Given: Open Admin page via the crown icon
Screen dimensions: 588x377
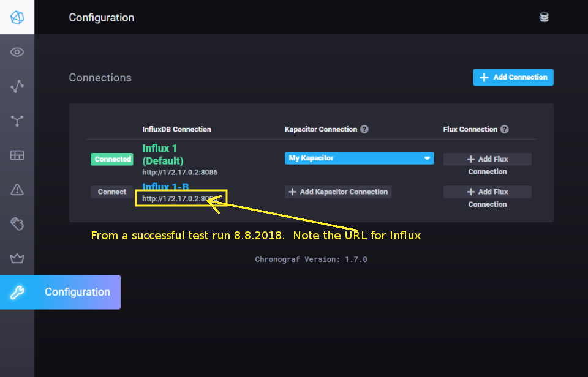Looking at the screenshot, I should pos(17,258).
